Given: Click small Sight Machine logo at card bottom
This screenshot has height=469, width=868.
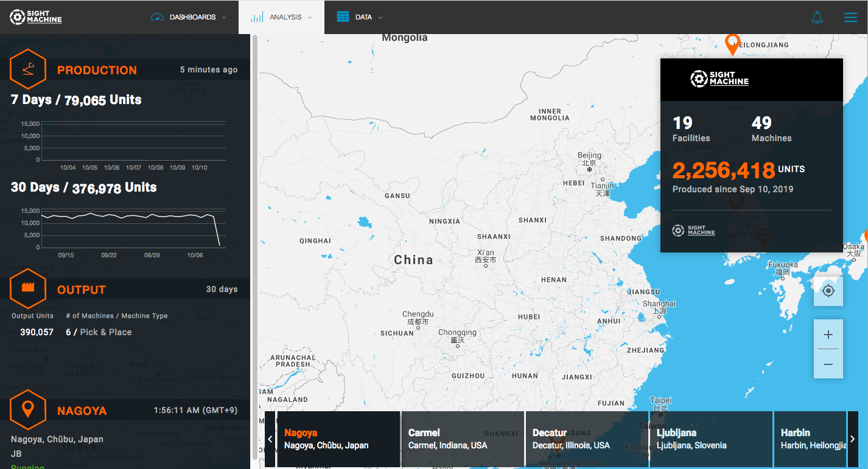Looking at the screenshot, I should click(693, 231).
